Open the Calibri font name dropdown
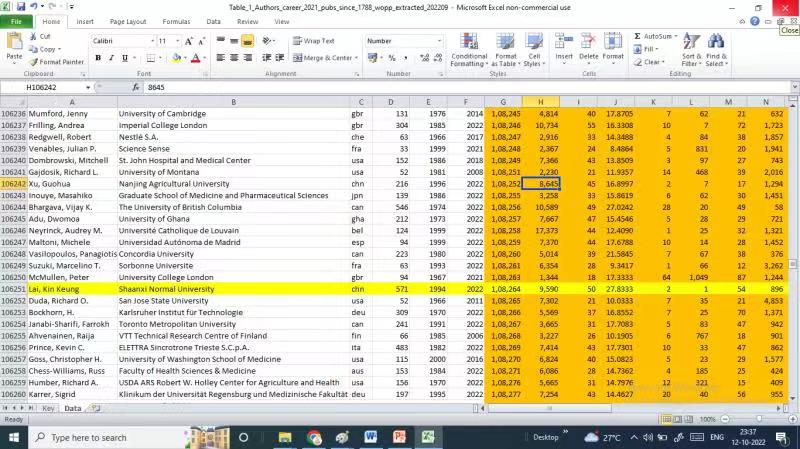Image resolution: width=800 pixels, height=449 pixels. pyautogui.click(x=148, y=41)
